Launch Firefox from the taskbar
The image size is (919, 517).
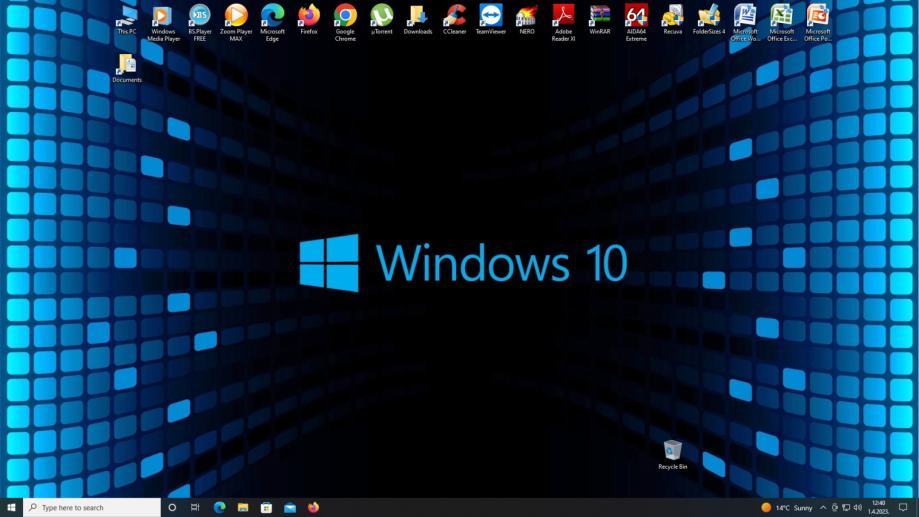click(x=314, y=508)
